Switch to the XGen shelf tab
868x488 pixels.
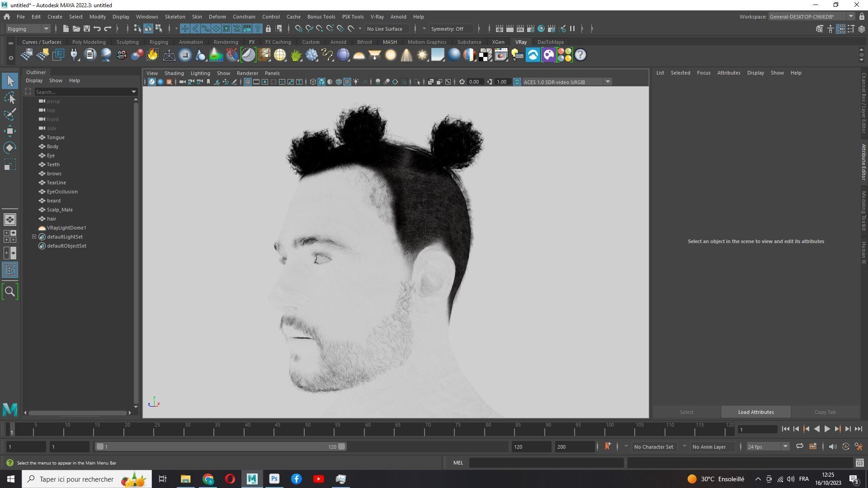point(498,42)
